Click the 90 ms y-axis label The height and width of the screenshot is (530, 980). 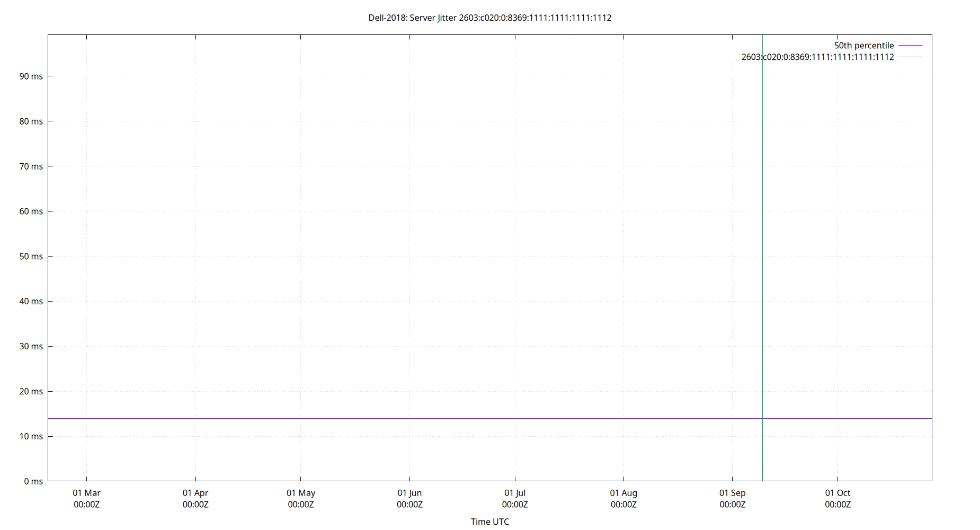click(32, 76)
